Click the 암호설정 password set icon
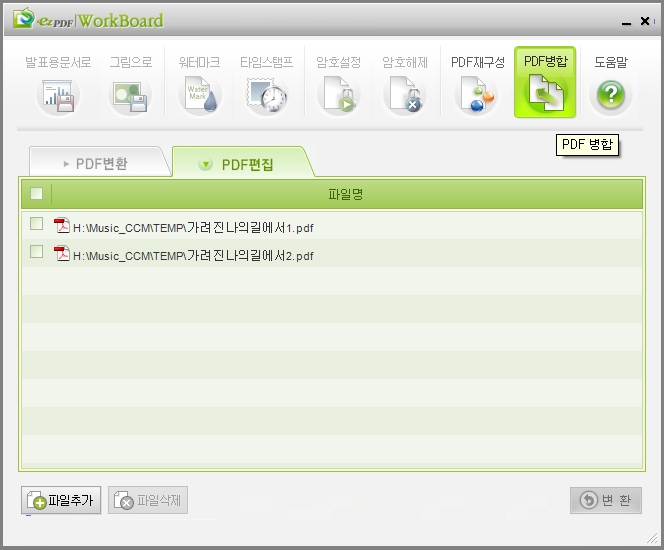This screenshot has width=664, height=550. coord(338,96)
